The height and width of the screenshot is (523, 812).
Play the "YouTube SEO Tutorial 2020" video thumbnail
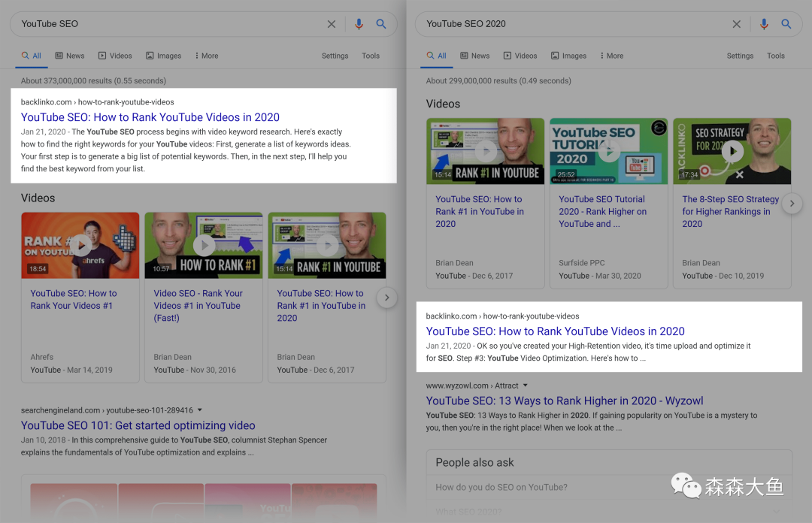pyautogui.click(x=608, y=151)
